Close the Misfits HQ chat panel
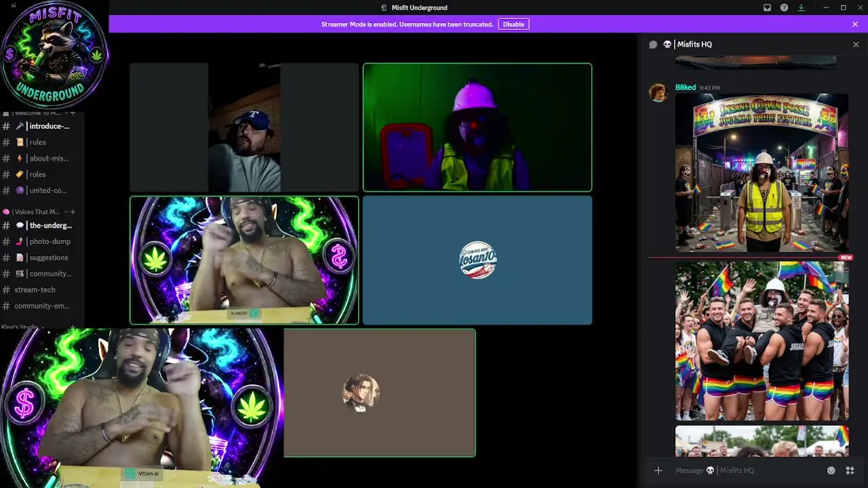868x488 pixels. click(856, 44)
